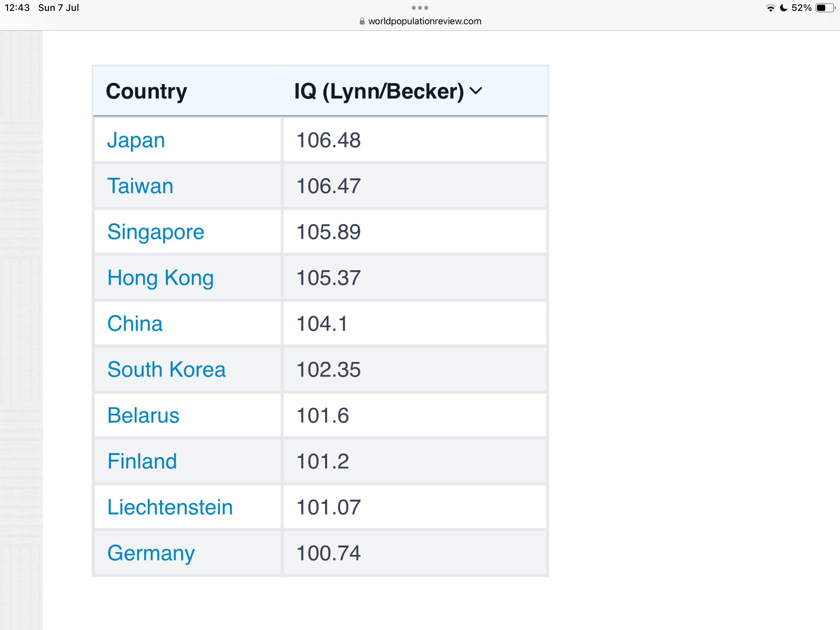Open the South Korea link
This screenshot has height=630, width=840.
click(x=166, y=369)
